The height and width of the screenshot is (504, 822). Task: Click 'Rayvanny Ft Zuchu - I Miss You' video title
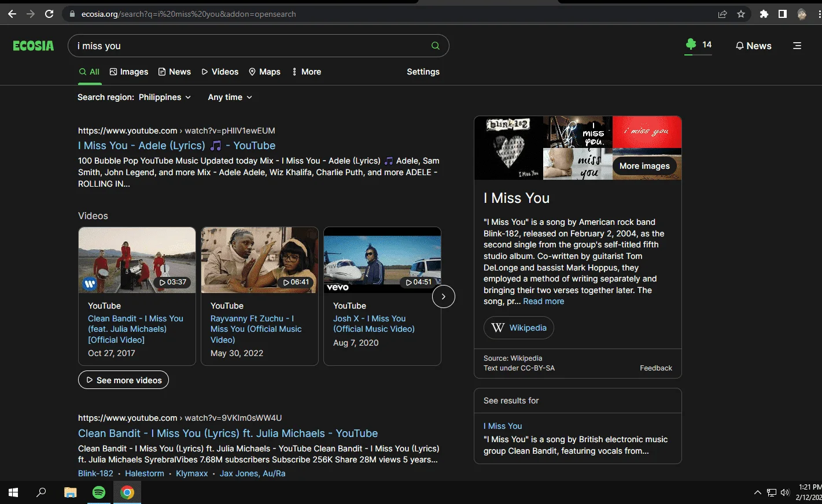click(256, 329)
